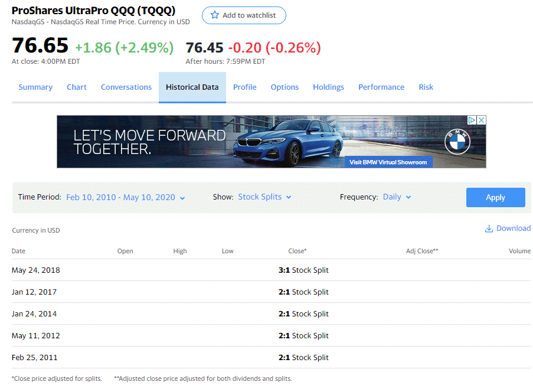533x392 pixels.
Task: Select the Feb 25, 2011 date cell
Action: pyautogui.click(x=34, y=358)
